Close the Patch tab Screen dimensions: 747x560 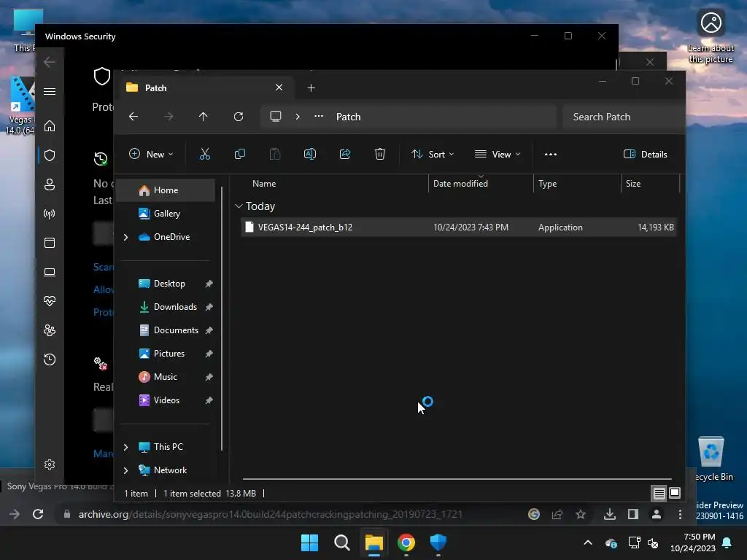[279, 87]
